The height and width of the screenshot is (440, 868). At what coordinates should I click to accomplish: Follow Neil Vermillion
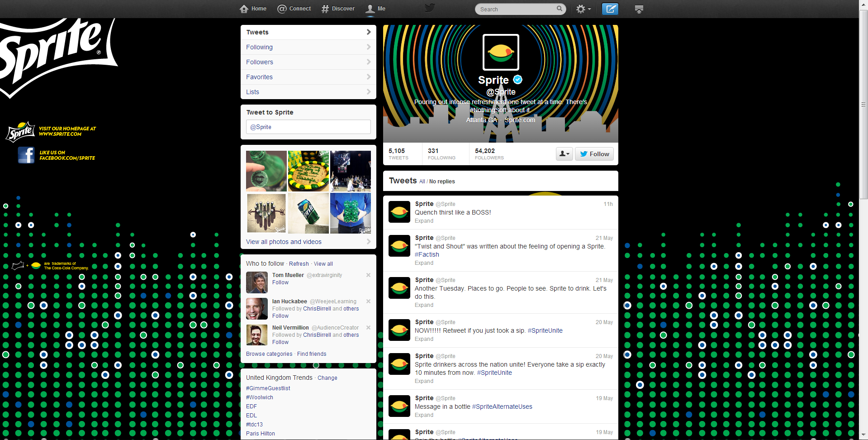pos(280,342)
